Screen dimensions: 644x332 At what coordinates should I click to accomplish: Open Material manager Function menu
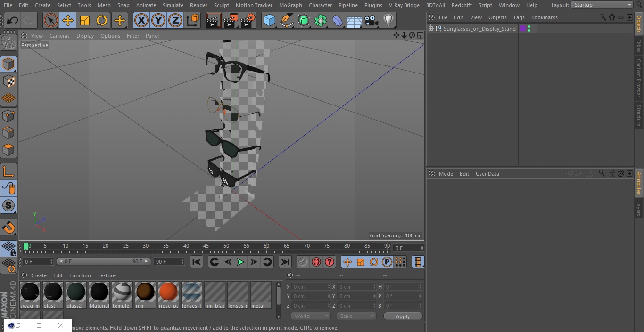[x=80, y=275]
